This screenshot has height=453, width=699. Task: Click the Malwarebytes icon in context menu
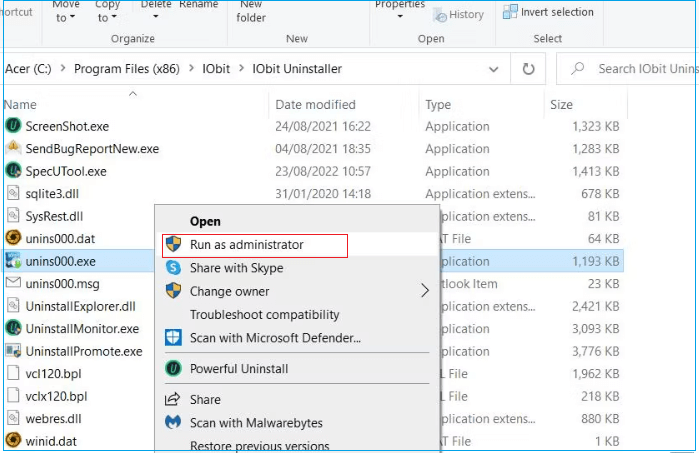(173, 423)
